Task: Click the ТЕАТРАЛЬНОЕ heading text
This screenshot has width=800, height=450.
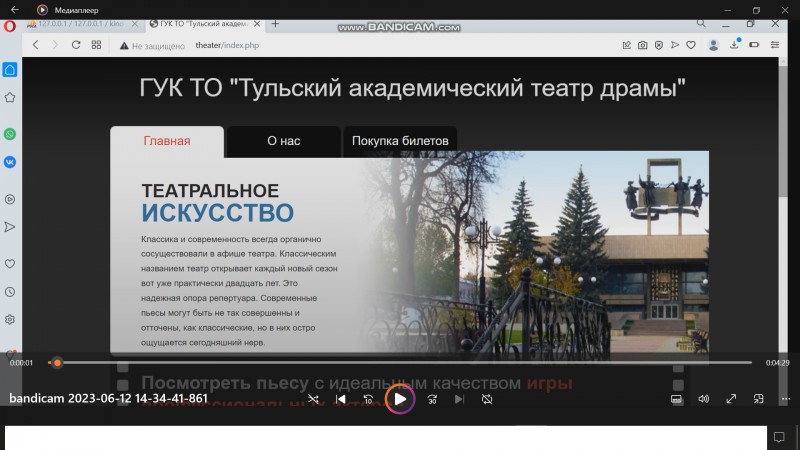Action: (x=210, y=190)
